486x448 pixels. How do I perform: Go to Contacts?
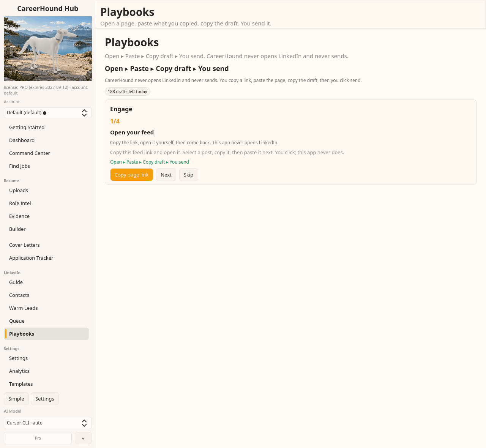(46, 295)
